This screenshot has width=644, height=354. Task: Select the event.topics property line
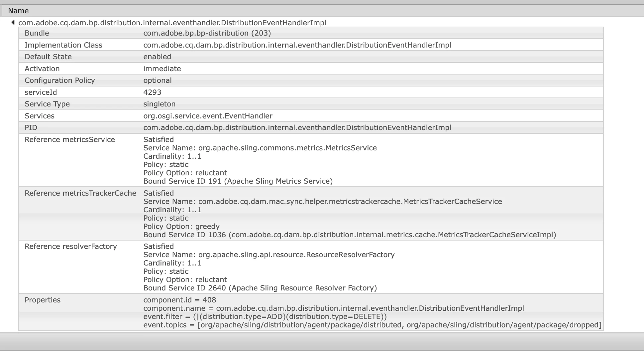click(373, 325)
